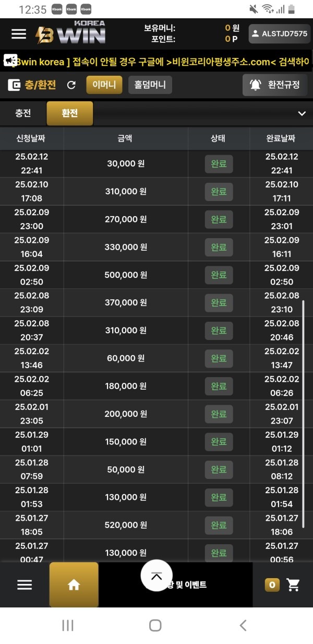Click the refresh icon beside 충/환전
313x644 pixels.
71,85
